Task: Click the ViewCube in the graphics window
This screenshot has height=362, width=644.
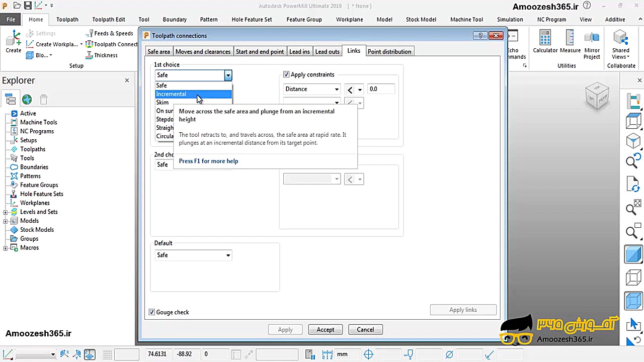Action: 597,96
